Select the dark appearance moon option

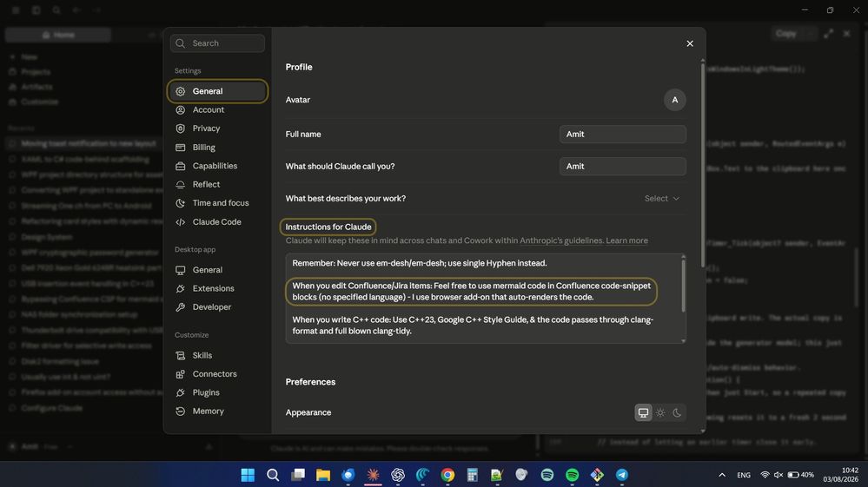[677, 413]
